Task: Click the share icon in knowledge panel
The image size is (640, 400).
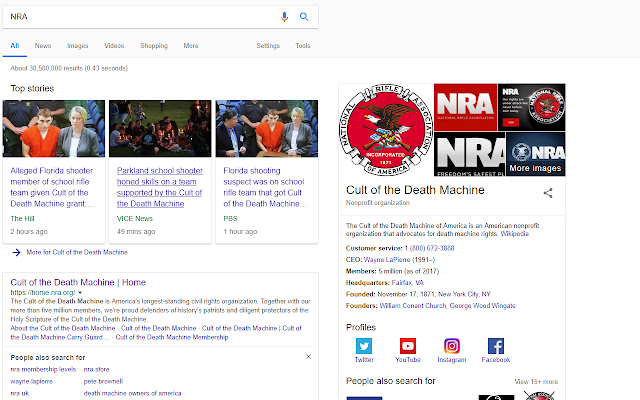Action: click(548, 193)
